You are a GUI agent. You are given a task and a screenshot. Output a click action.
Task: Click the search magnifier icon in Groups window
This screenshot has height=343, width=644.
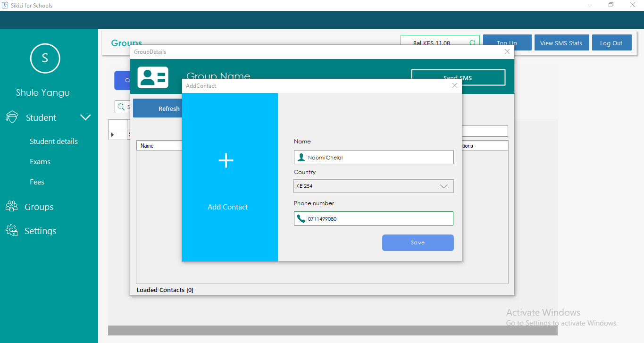coord(121,107)
